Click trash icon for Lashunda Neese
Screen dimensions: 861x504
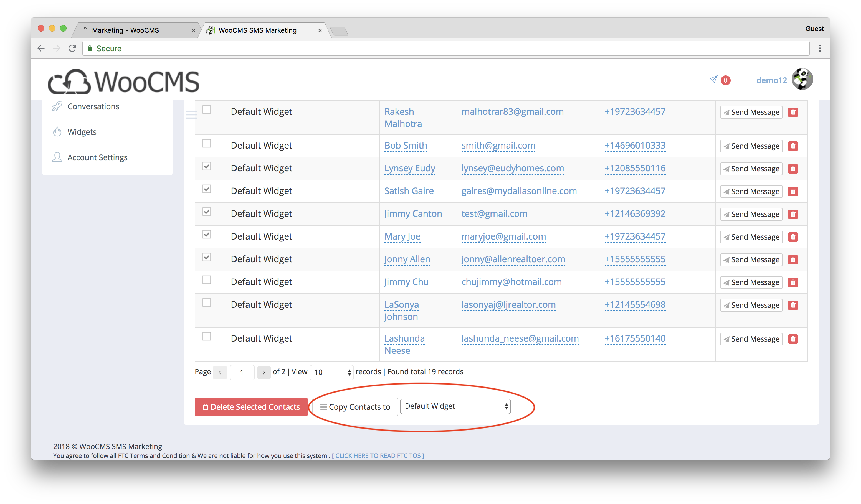(x=793, y=339)
